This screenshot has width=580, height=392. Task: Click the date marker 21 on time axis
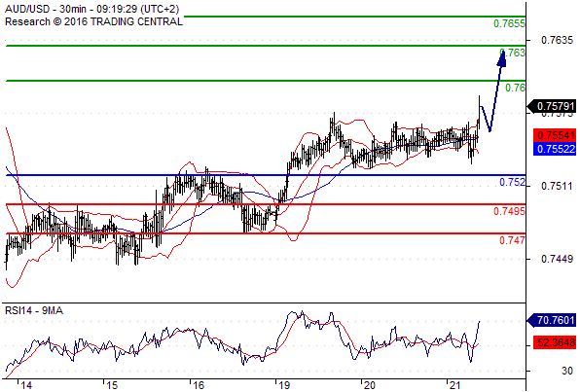point(455,385)
